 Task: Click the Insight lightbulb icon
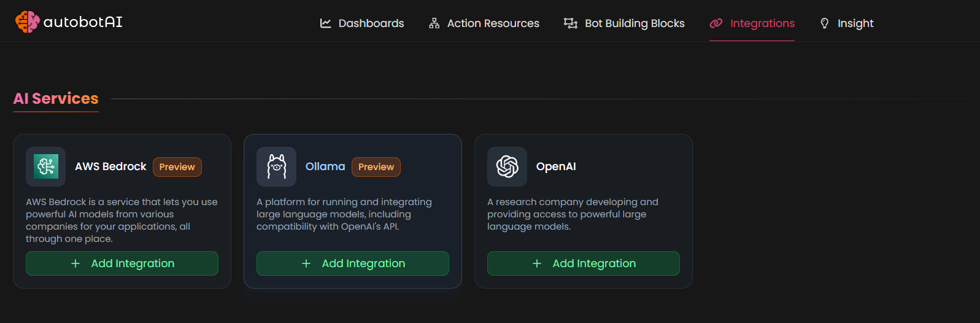(825, 23)
